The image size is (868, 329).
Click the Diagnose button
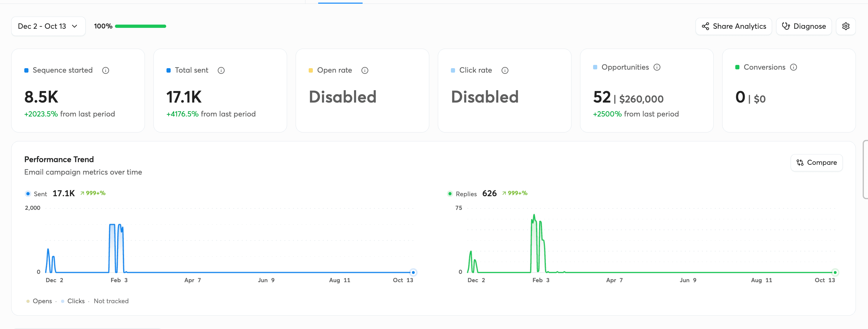(x=804, y=26)
